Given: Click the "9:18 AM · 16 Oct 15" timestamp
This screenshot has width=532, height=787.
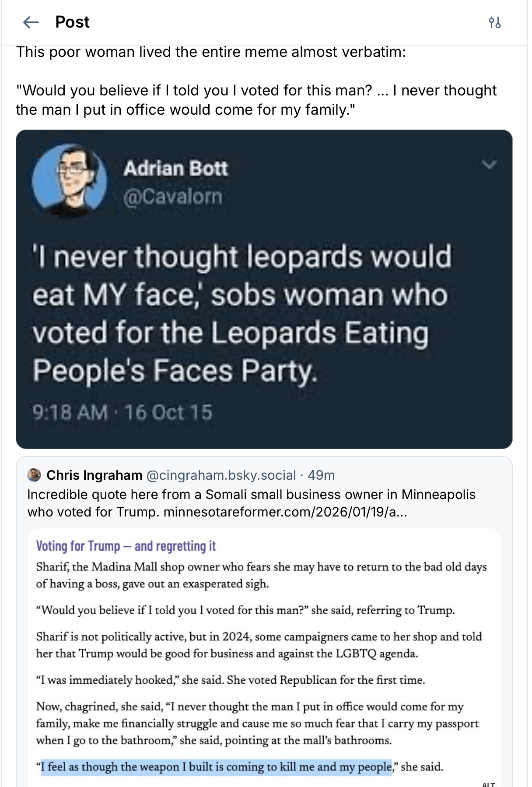Looking at the screenshot, I should [122, 412].
